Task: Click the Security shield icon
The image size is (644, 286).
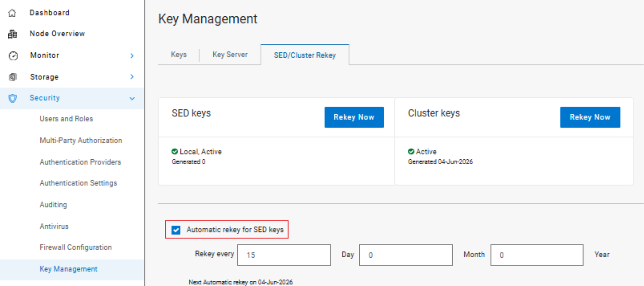Action: pos(13,98)
